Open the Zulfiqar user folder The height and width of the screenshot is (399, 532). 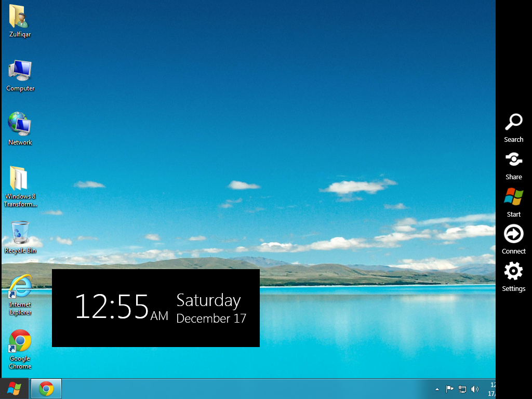click(x=19, y=18)
